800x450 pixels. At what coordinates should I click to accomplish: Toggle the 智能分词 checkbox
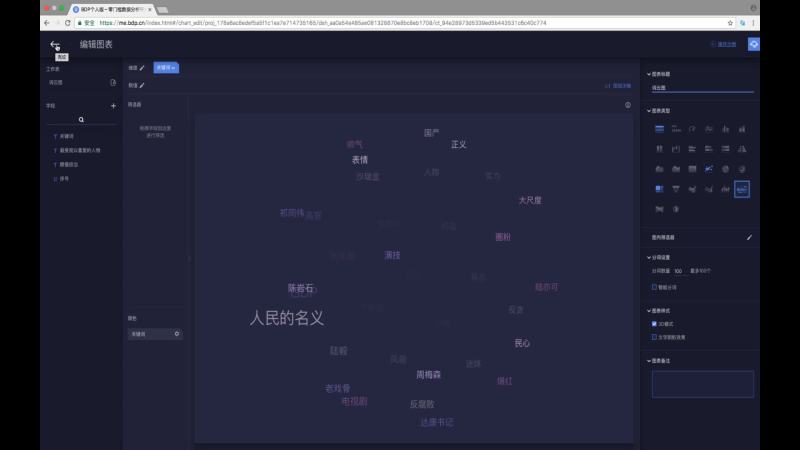pos(654,287)
